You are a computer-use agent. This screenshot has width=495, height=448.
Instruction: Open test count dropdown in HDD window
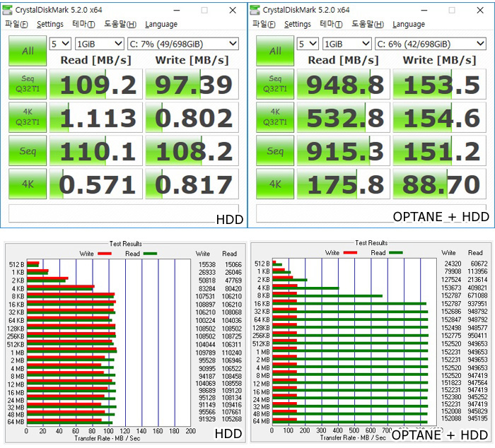tap(60, 44)
